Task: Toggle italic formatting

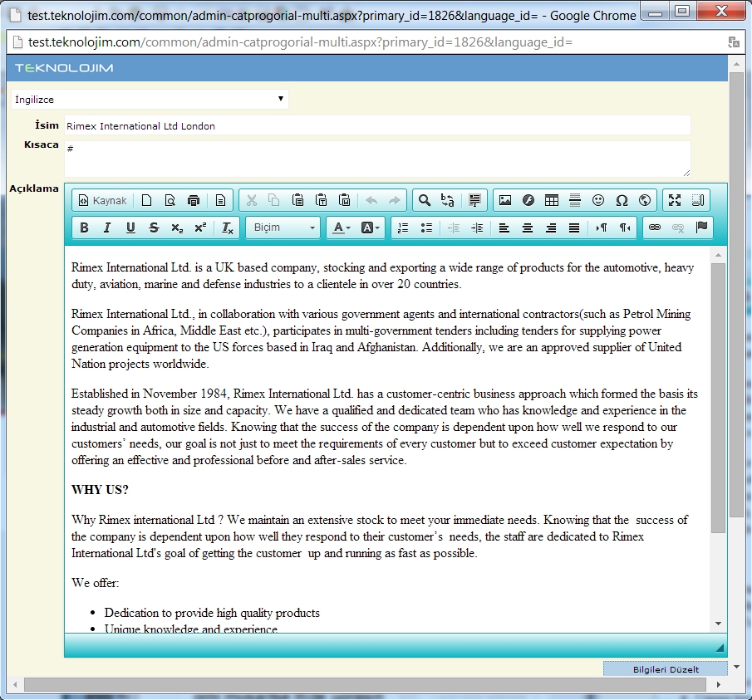Action: coord(107,228)
